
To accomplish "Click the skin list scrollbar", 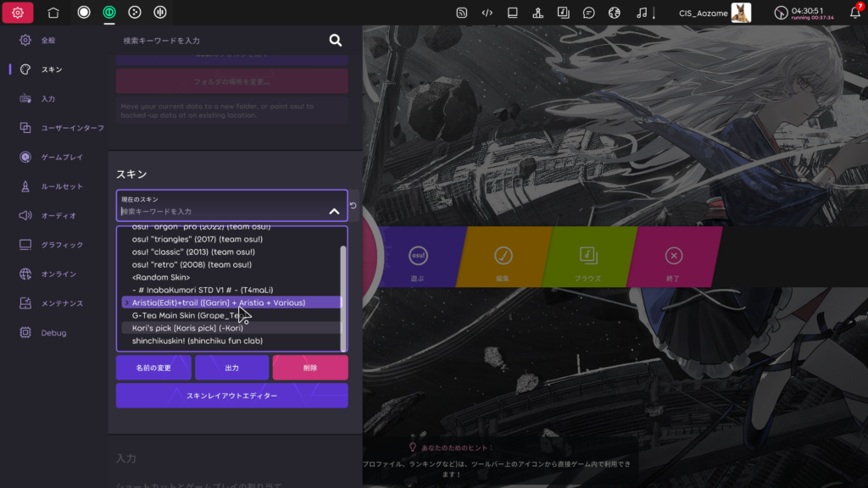I will (344, 298).
